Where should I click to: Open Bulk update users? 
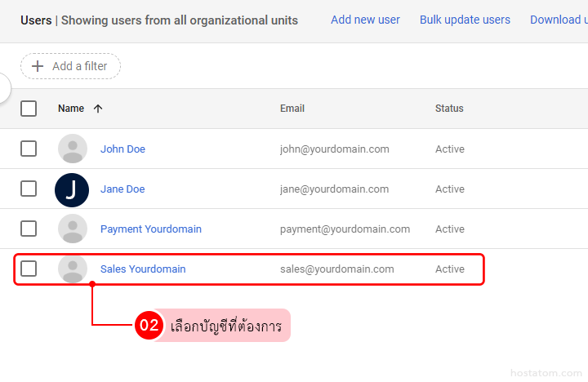(465, 20)
